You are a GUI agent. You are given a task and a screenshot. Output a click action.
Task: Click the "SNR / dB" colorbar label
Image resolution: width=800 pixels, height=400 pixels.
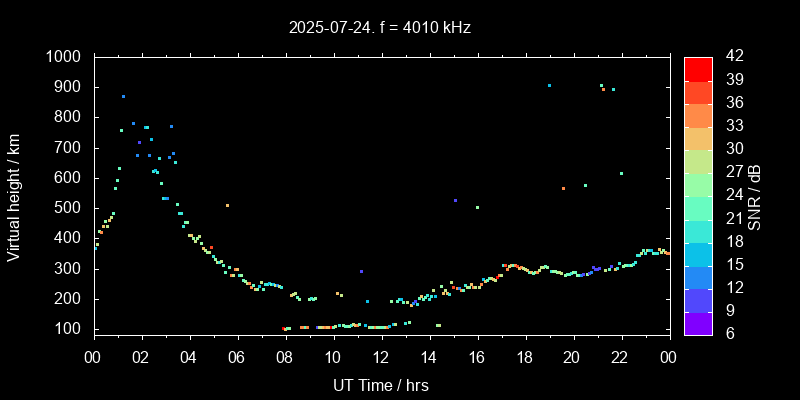(755, 196)
